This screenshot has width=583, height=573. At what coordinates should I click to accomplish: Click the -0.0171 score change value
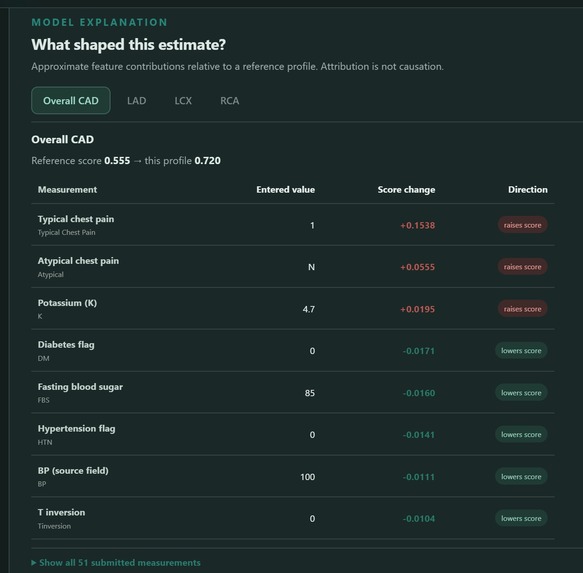point(418,351)
